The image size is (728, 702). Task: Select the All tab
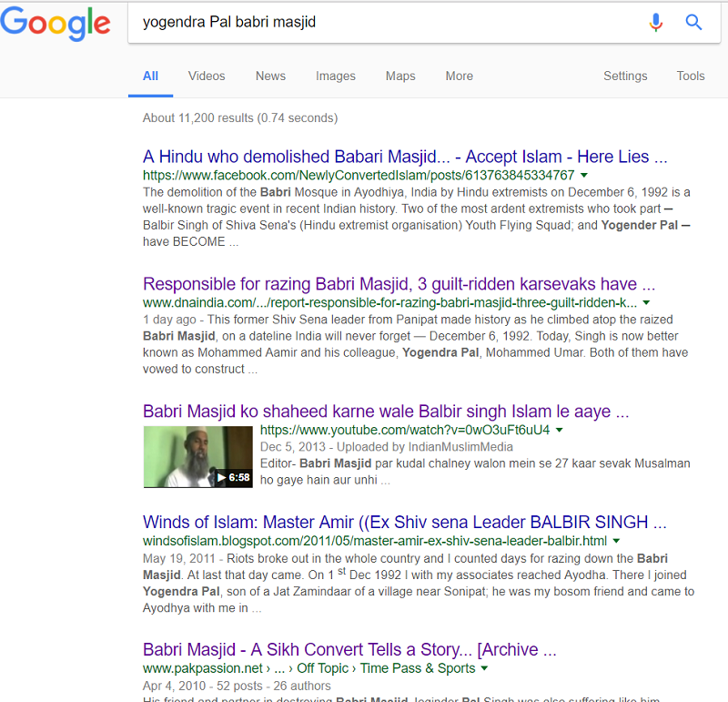(x=150, y=76)
